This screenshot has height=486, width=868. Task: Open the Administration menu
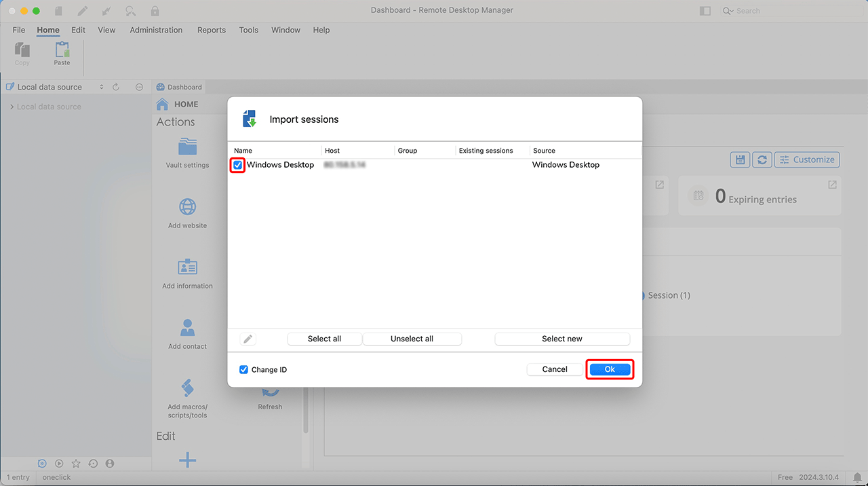[156, 30]
